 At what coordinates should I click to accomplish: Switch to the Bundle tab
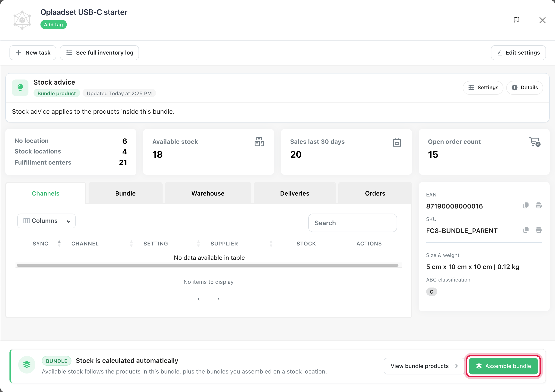click(x=126, y=193)
